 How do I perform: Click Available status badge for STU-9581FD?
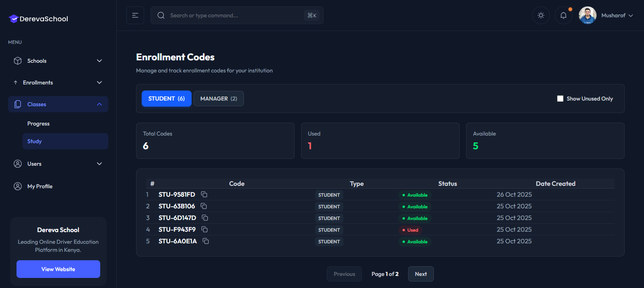click(x=415, y=195)
